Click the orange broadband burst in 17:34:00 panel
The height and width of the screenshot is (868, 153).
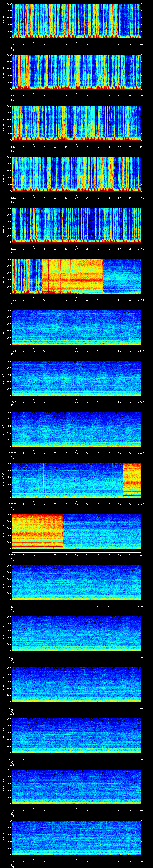point(72,276)
